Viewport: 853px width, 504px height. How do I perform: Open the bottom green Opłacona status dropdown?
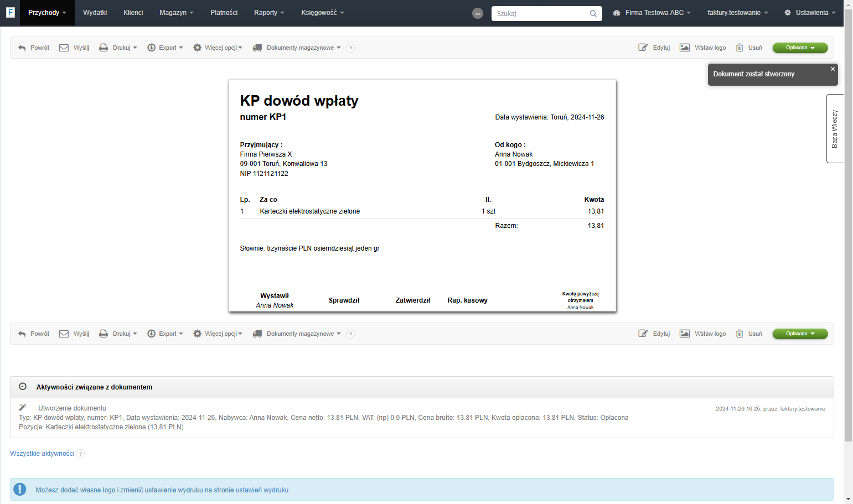tap(800, 334)
